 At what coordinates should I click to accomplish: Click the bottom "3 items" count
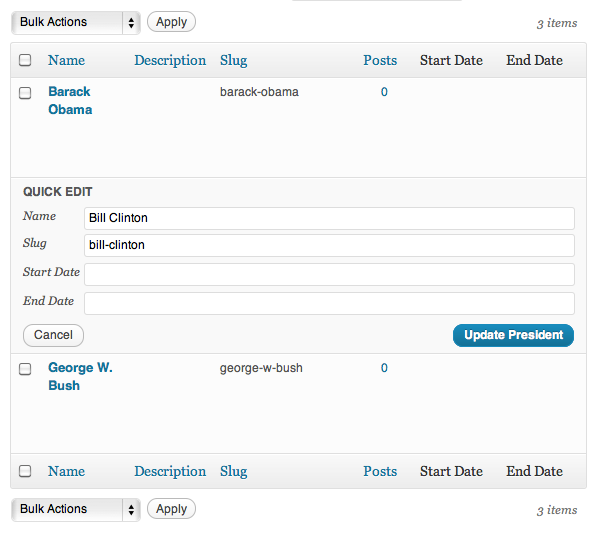pyautogui.click(x=557, y=510)
